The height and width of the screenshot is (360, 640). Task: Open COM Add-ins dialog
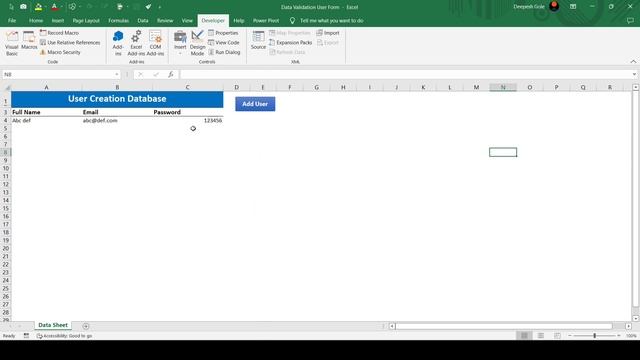click(x=155, y=43)
